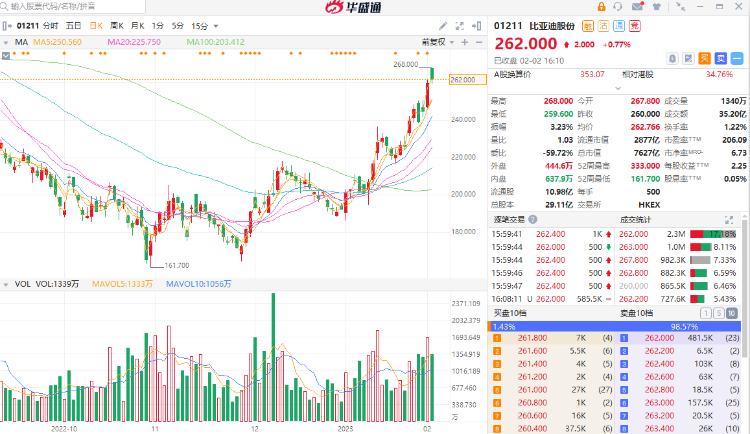The image size is (750, 434).
Task: Click the orange 买 buy button
Action: click(705, 59)
